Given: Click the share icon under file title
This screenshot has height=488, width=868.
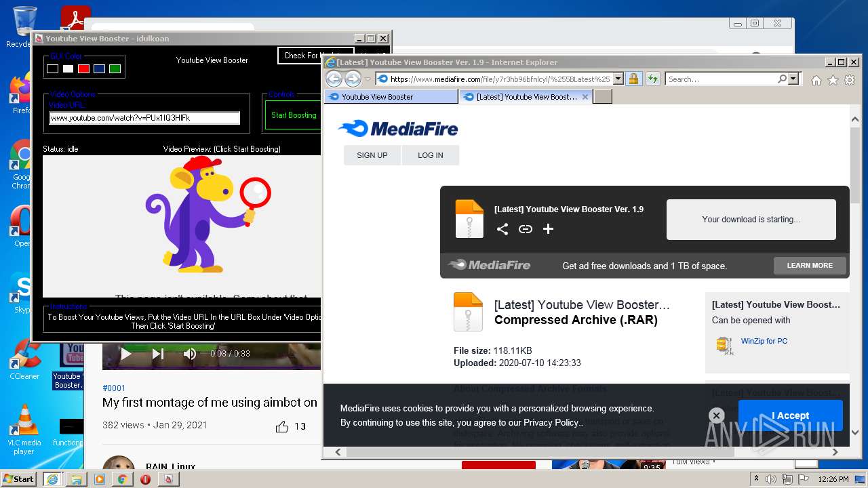Looking at the screenshot, I should (x=502, y=229).
